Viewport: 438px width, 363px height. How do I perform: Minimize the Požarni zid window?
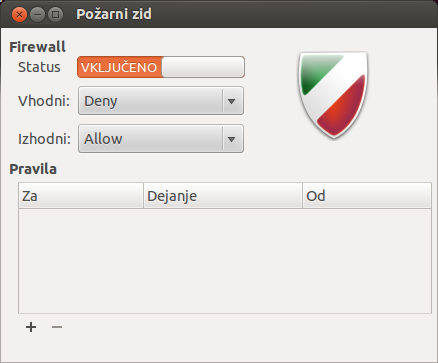37,15
